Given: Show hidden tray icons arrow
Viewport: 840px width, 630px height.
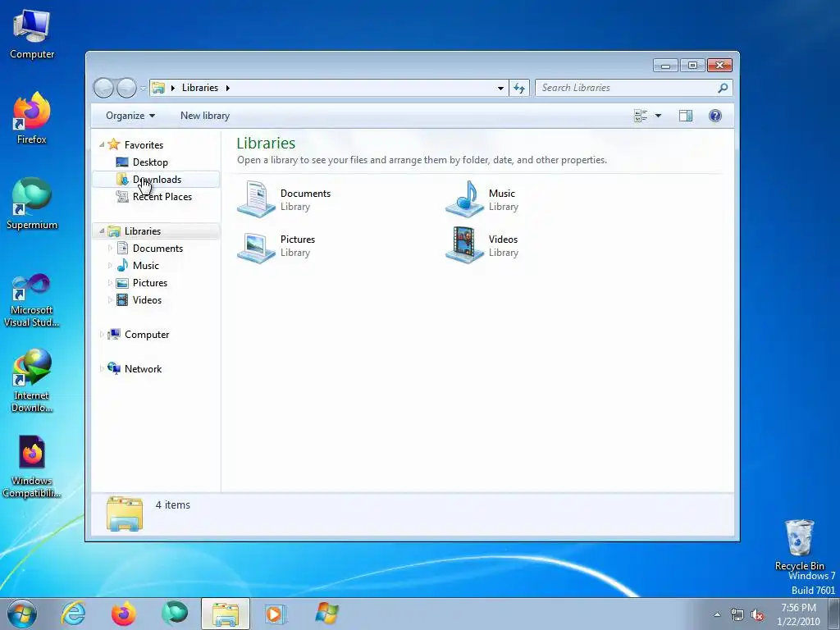Looking at the screenshot, I should pyautogui.click(x=717, y=614).
